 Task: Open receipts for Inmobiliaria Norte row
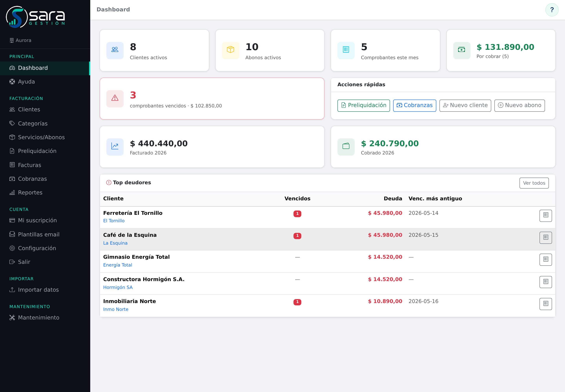(x=546, y=304)
